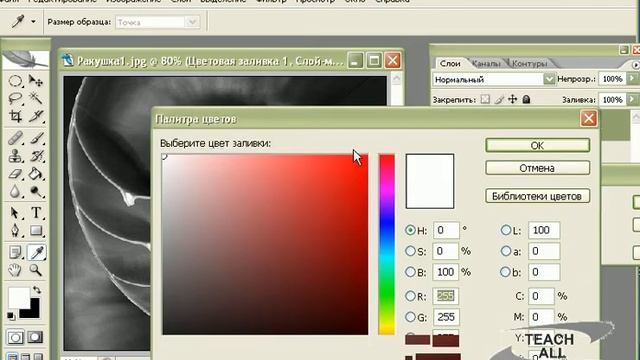The width and height of the screenshot is (640, 360).
Task: Select the Type tool
Action: point(36,213)
